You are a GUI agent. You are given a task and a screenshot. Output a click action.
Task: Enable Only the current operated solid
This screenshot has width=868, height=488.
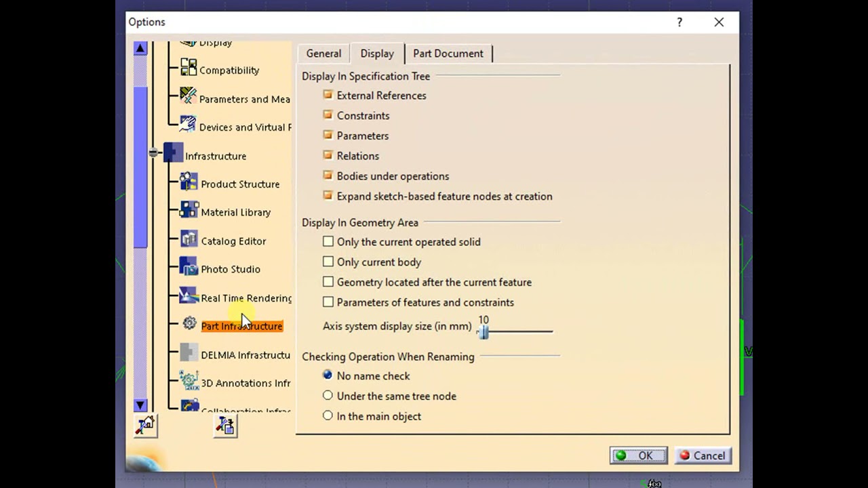click(328, 241)
